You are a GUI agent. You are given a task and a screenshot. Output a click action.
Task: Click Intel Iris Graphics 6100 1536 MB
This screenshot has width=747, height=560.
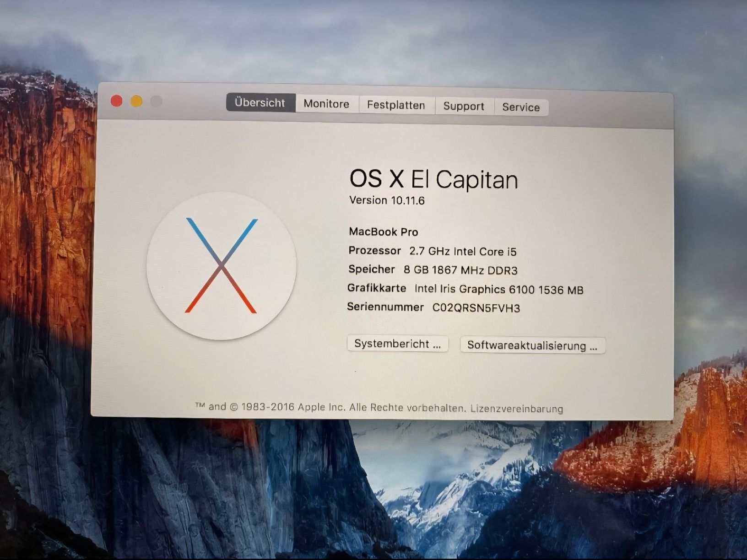coord(499,289)
